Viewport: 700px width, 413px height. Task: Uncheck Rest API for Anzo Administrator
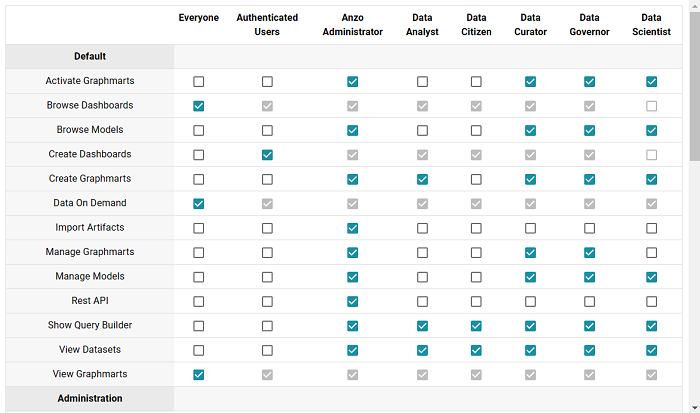pyautogui.click(x=352, y=301)
